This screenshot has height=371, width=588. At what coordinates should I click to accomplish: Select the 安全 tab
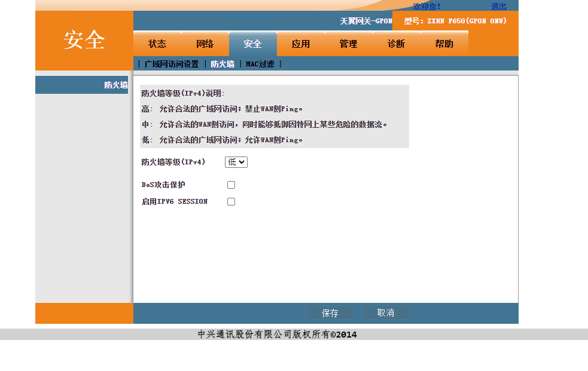pyautogui.click(x=253, y=44)
